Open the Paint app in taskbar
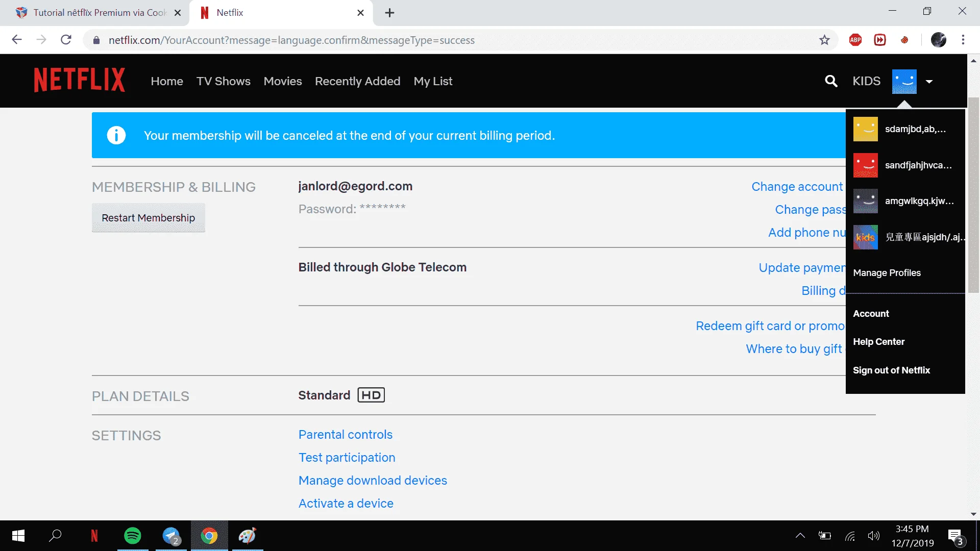980x551 pixels. click(x=248, y=536)
